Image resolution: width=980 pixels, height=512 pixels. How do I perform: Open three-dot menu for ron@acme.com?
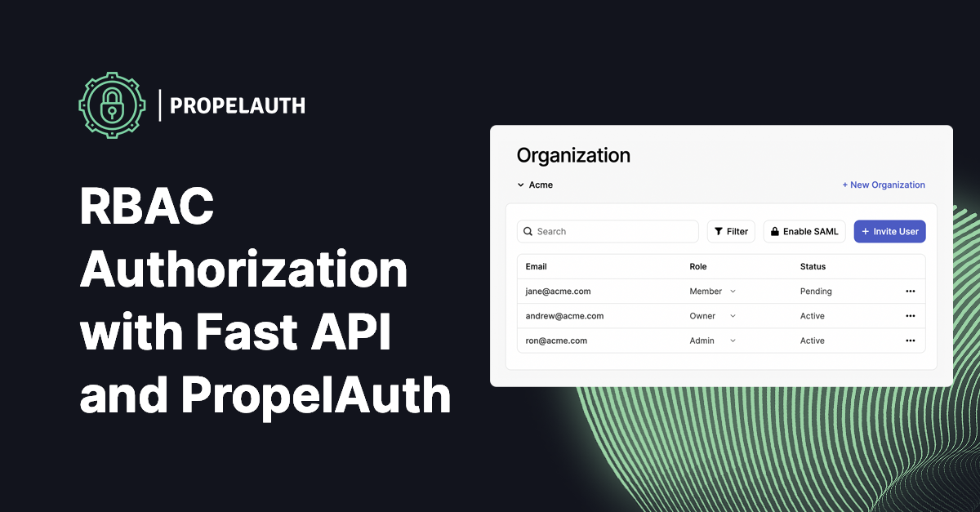tap(911, 341)
